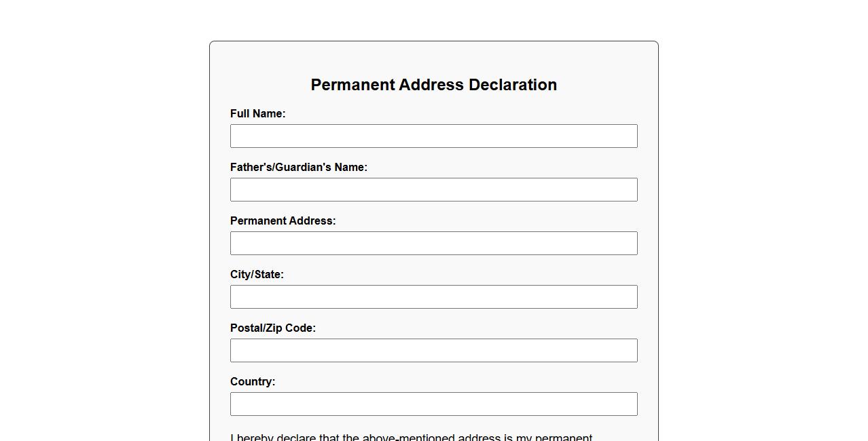The image size is (868, 441).
Task: Activate the text box beneath Country label
Action: tap(433, 404)
